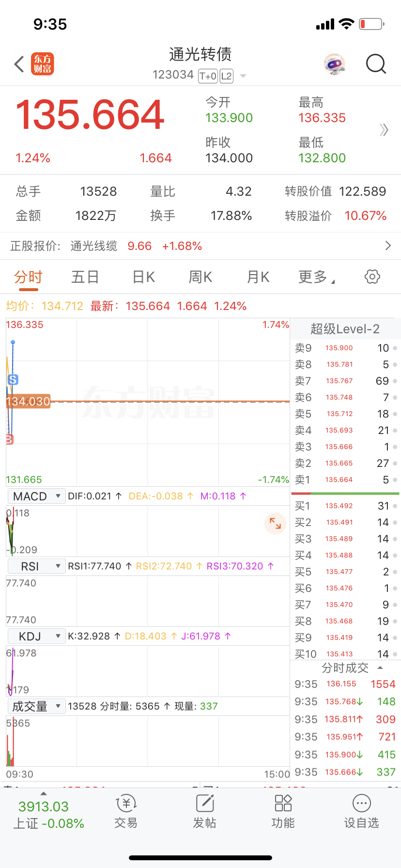Screen dimensions: 401x868
Task: Tap the buy-sell ratio bar
Action: [x=345, y=494]
